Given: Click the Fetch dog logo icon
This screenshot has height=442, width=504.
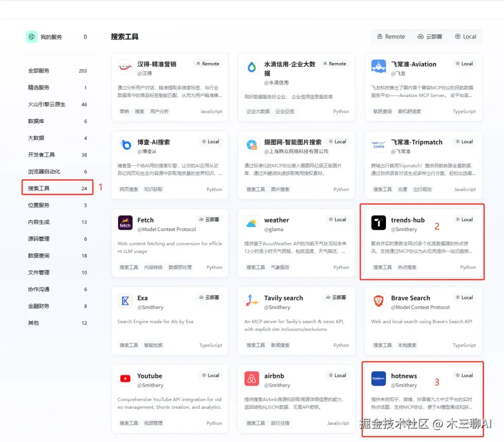Looking at the screenshot, I should pos(125,223).
